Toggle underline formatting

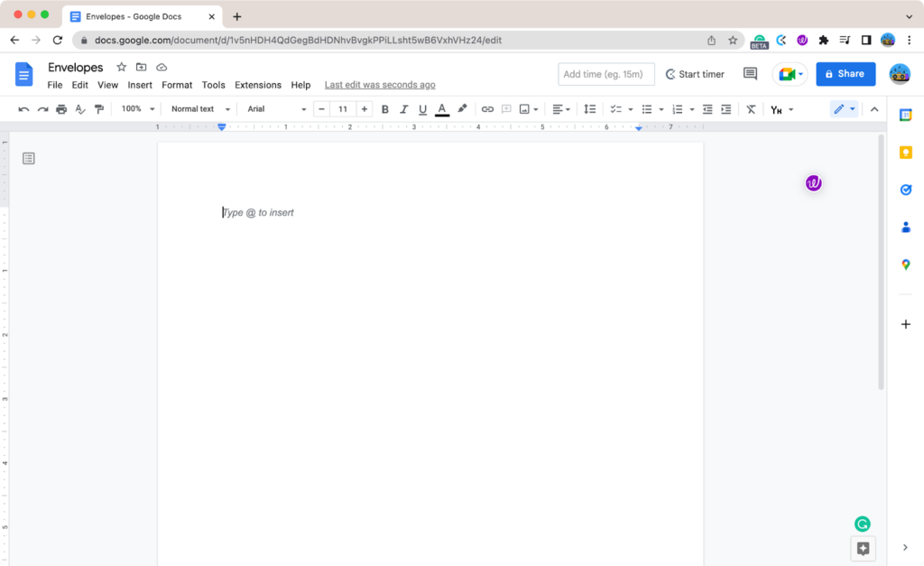(422, 108)
